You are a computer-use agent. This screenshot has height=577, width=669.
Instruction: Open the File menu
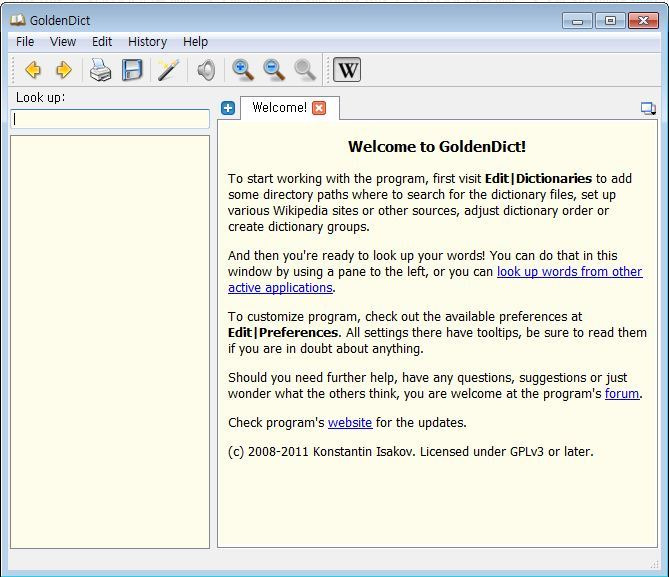click(x=25, y=42)
